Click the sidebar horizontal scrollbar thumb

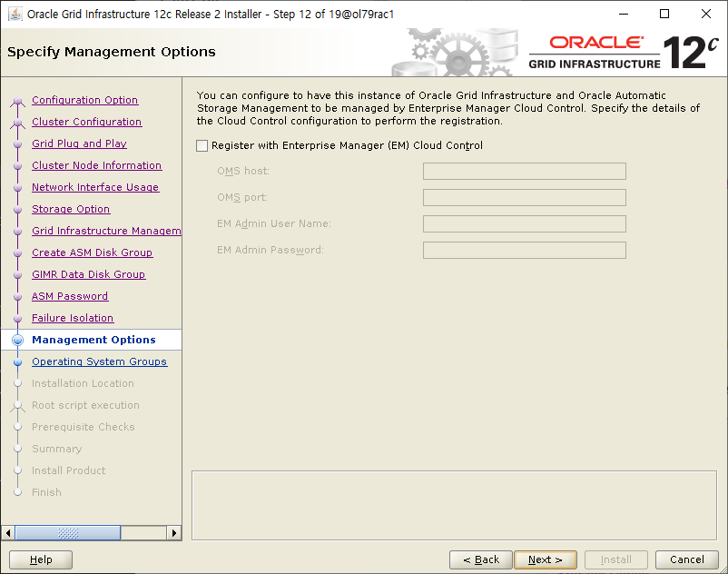[68, 532]
